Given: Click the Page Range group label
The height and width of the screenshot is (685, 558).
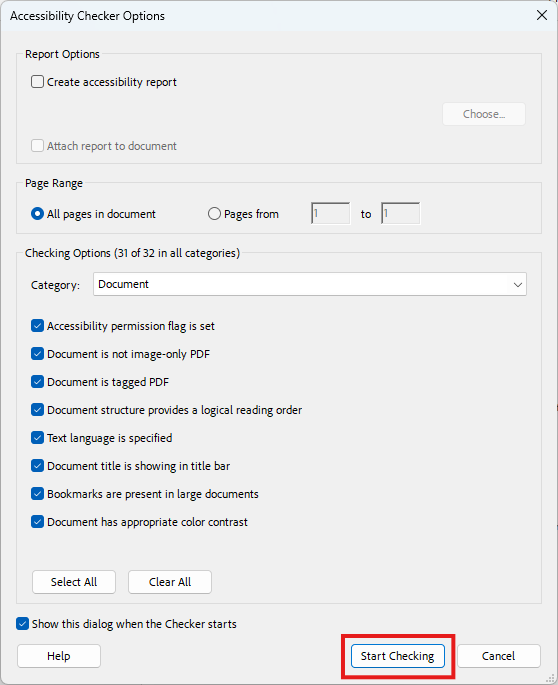Looking at the screenshot, I should pyautogui.click(x=54, y=183).
